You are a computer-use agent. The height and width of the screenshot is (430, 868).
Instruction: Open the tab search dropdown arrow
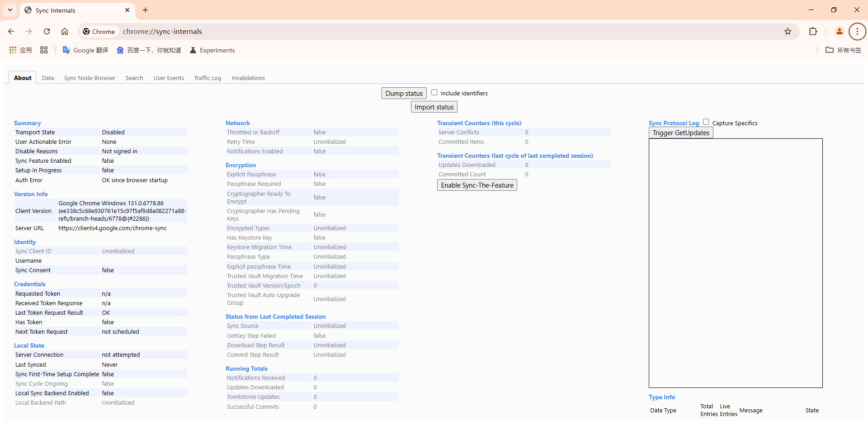coord(10,10)
